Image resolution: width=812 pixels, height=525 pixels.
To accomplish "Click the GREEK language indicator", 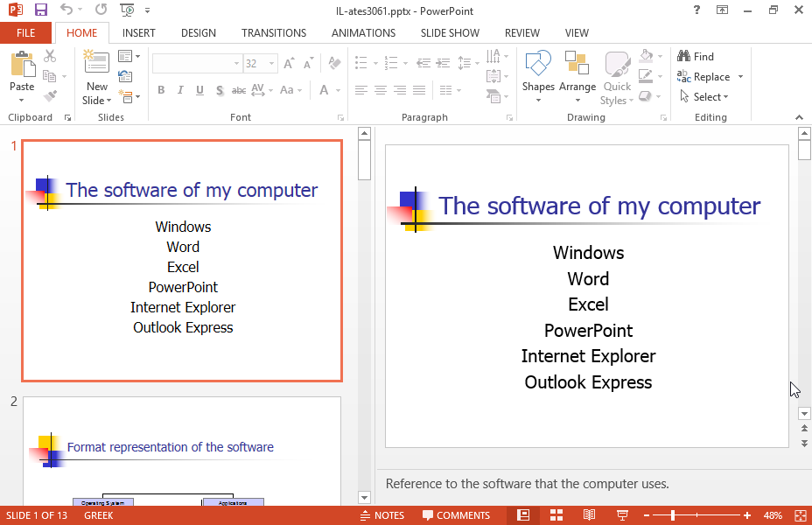I will coord(98,515).
